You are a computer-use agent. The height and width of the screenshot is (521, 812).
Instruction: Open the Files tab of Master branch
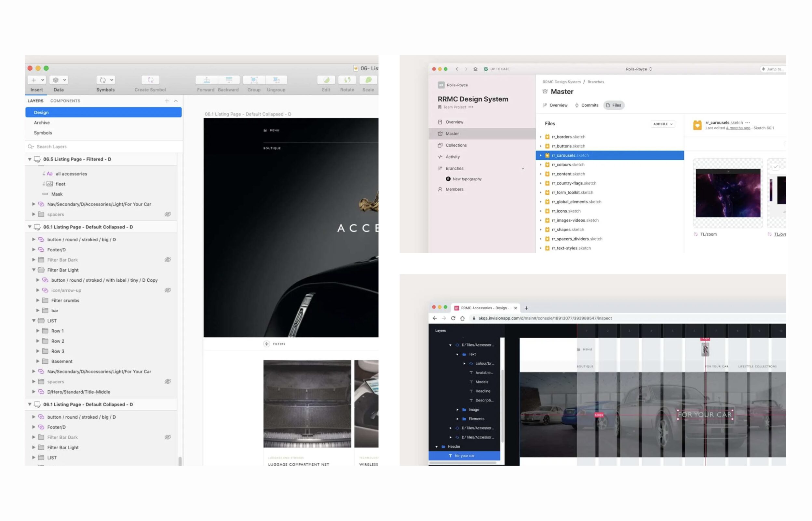tap(614, 105)
